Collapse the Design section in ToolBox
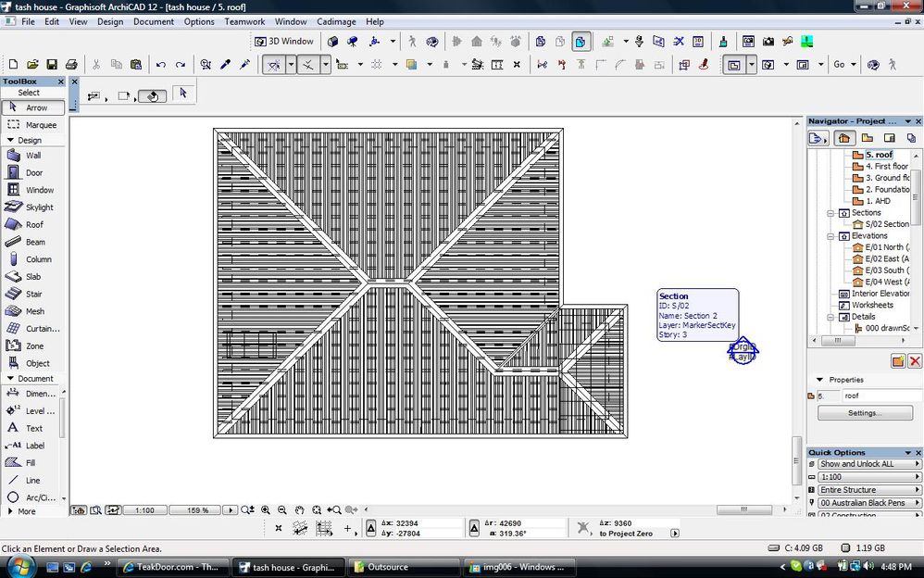 tap(10, 141)
